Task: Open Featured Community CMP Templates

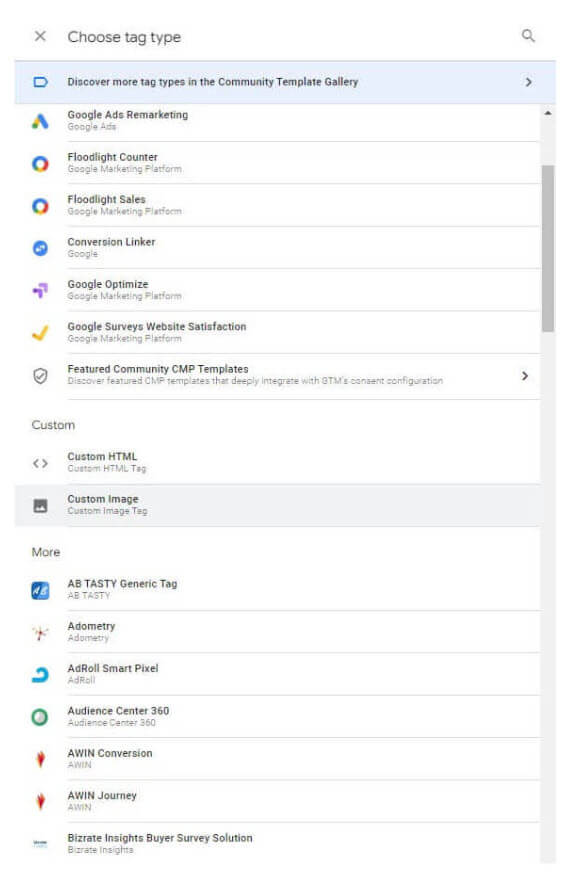Action: click(x=277, y=376)
